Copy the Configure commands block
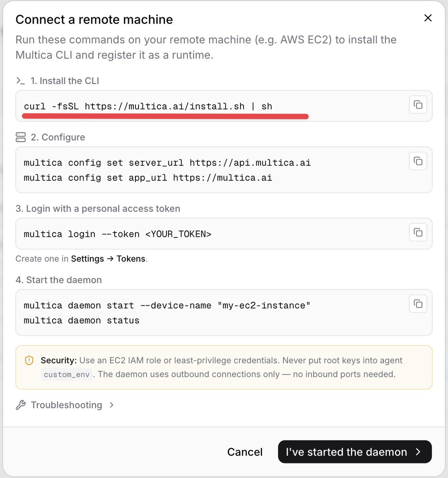This screenshot has width=448, height=478. (418, 161)
